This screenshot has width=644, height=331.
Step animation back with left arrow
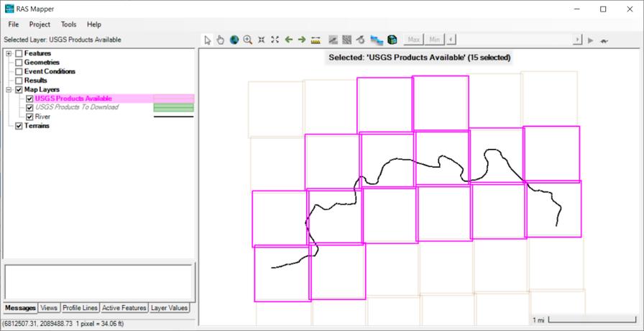tap(451, 40)
